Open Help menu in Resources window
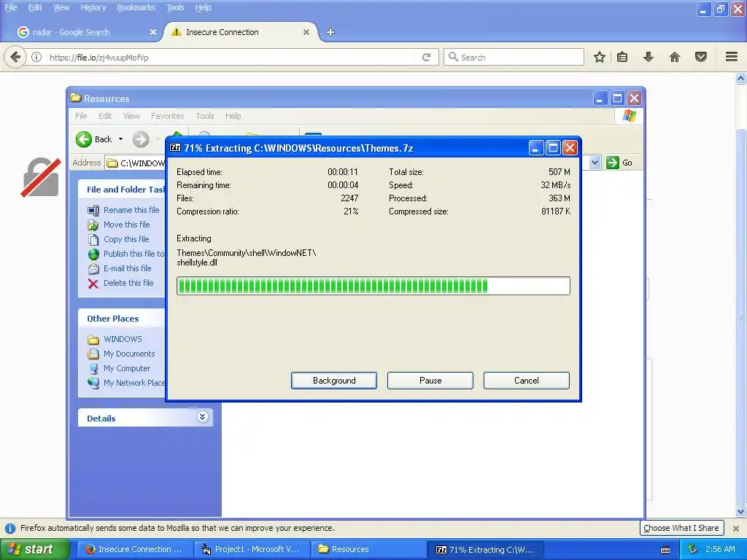 [233, 116]
